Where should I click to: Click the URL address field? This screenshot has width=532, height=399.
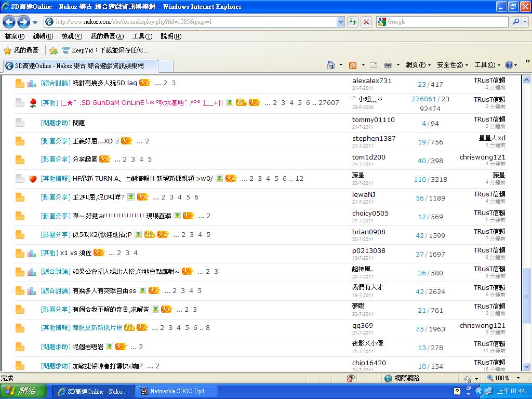click(x=195, y=22)
